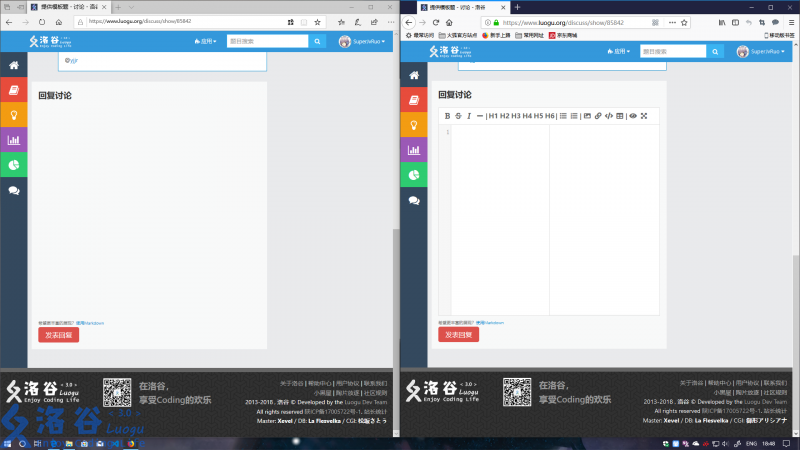Screen dimensions: 800x450
Task: Click the insert image icon in the editor
Action: coord(587,116)
